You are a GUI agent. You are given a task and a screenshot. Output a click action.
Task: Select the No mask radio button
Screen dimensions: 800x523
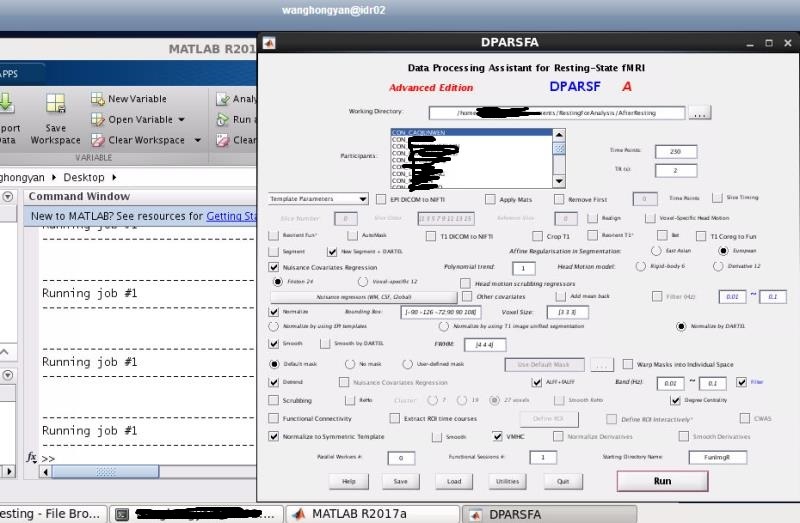349,364
